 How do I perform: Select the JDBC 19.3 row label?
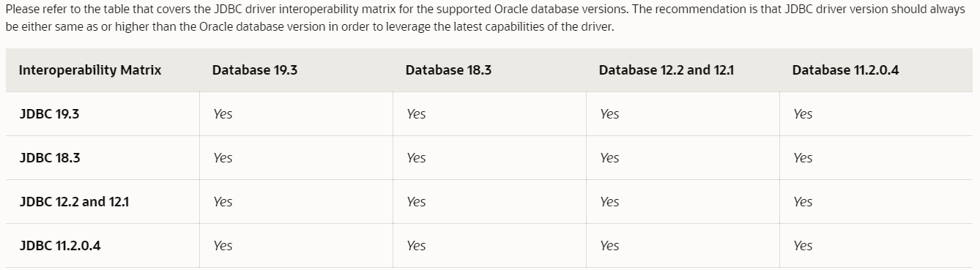49,114
